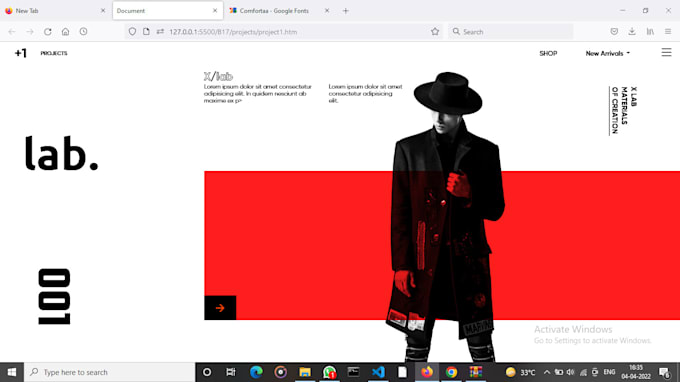Bookmark this page with the star

click(x=435, y=32)
